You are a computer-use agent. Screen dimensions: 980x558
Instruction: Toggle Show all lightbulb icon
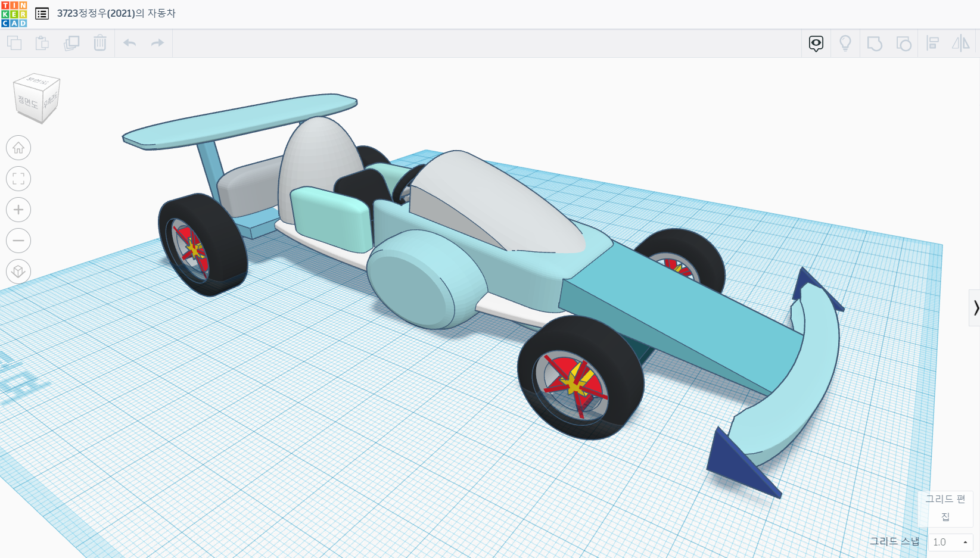(845, 43)
